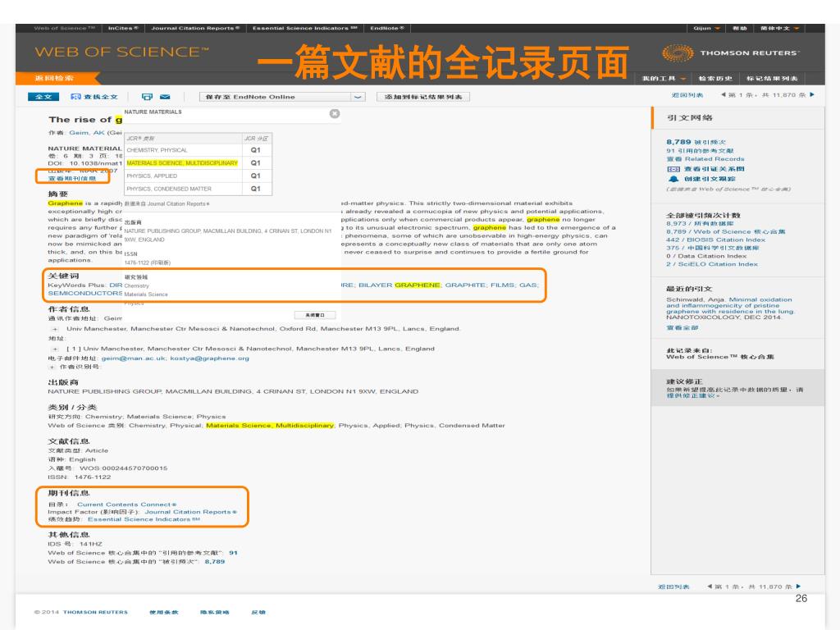840x630 pixels.
Task: Open the Qijun user dropdown
Action: pyautogui.click(x=706, y=29)
